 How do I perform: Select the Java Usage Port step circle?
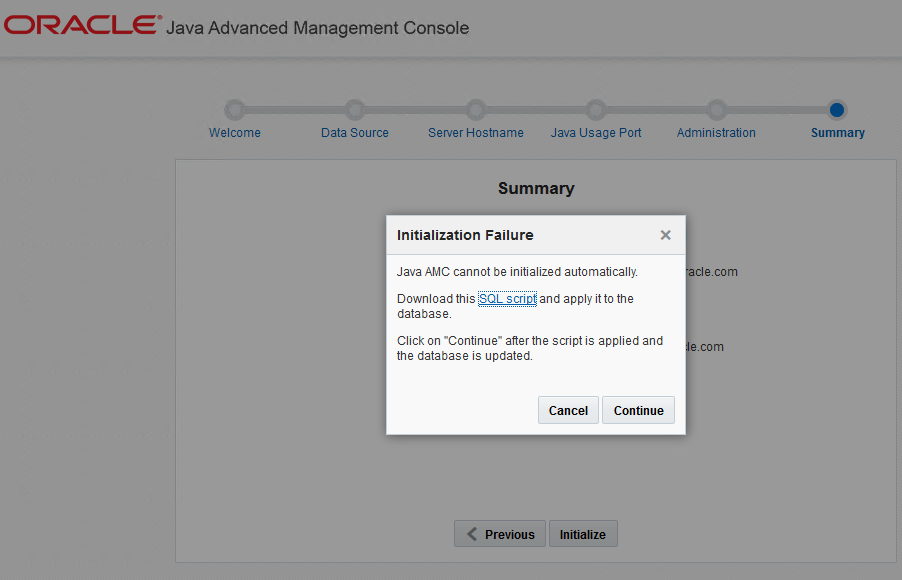596,109
